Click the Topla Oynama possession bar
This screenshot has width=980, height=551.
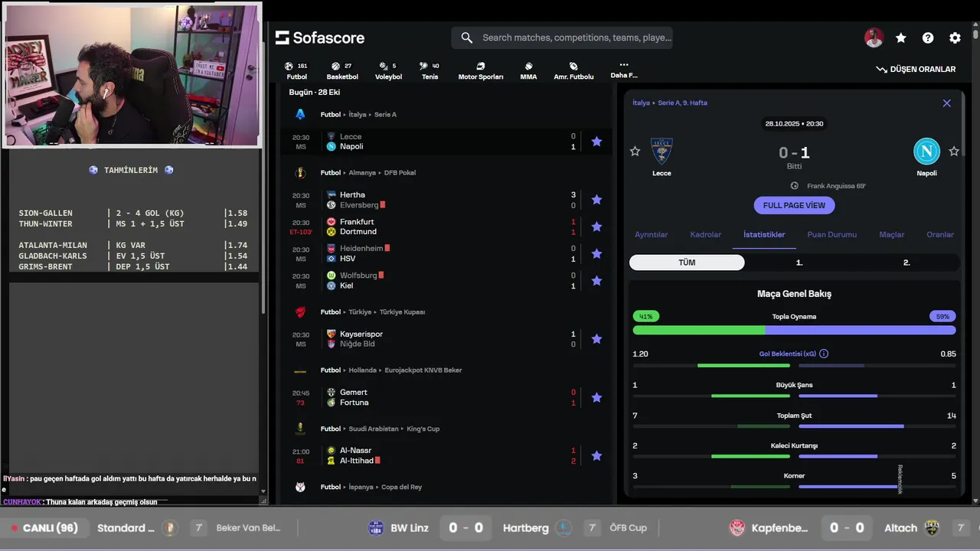tap(794, 330)
